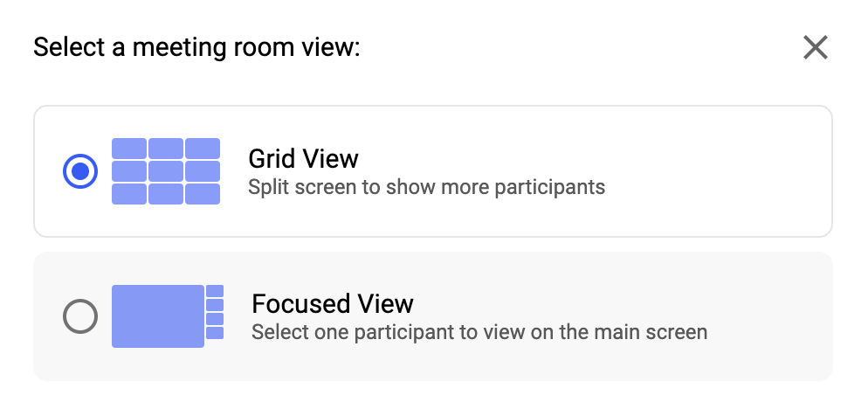Click "Split screen to show more participants" text
The width and height of the screenshot is (868, 409).
tap(426, 187)
